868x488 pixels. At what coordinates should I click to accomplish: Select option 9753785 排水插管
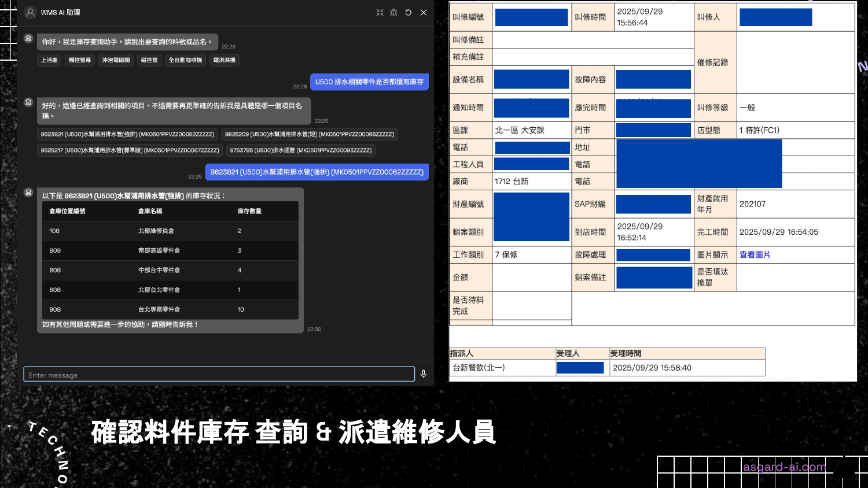pyautogui.click(x=301, y=150)
